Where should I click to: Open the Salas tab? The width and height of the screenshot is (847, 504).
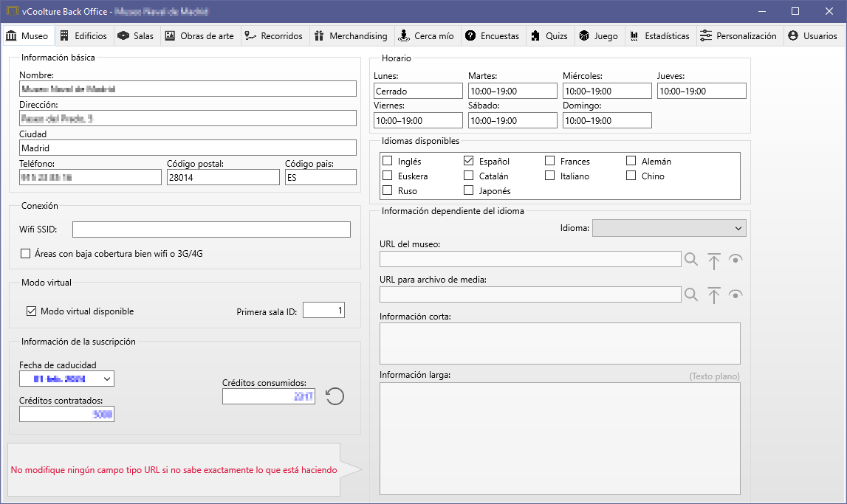[x=136, y=35]
